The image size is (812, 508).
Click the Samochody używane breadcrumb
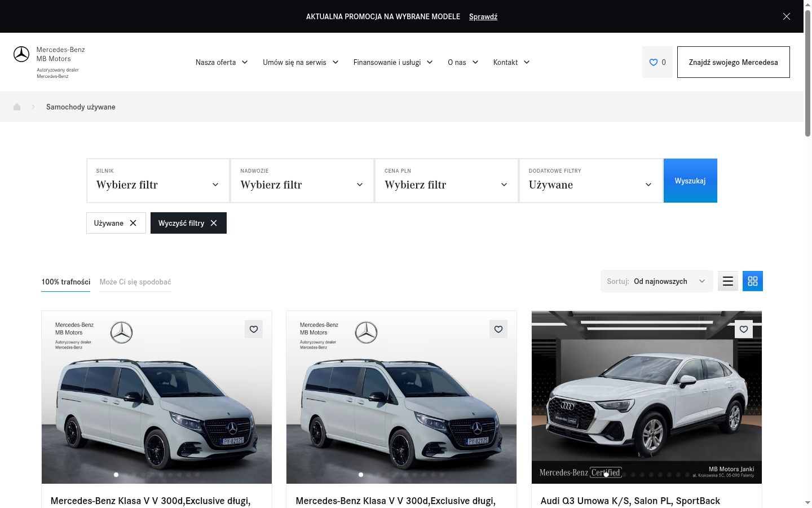(81, 107)
